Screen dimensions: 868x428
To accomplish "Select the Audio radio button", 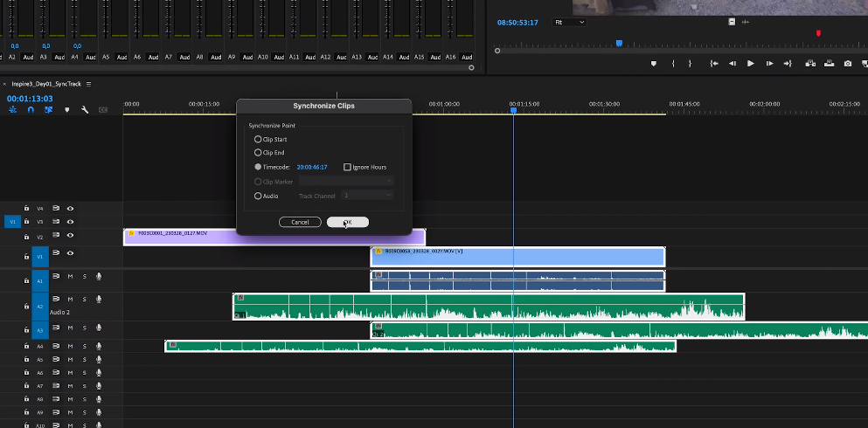I will click(258, 196).
